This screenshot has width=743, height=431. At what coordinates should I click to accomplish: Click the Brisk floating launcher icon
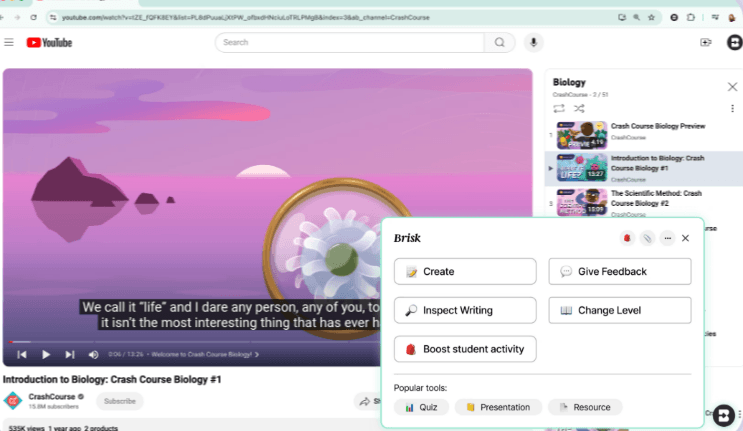(723, 415)
